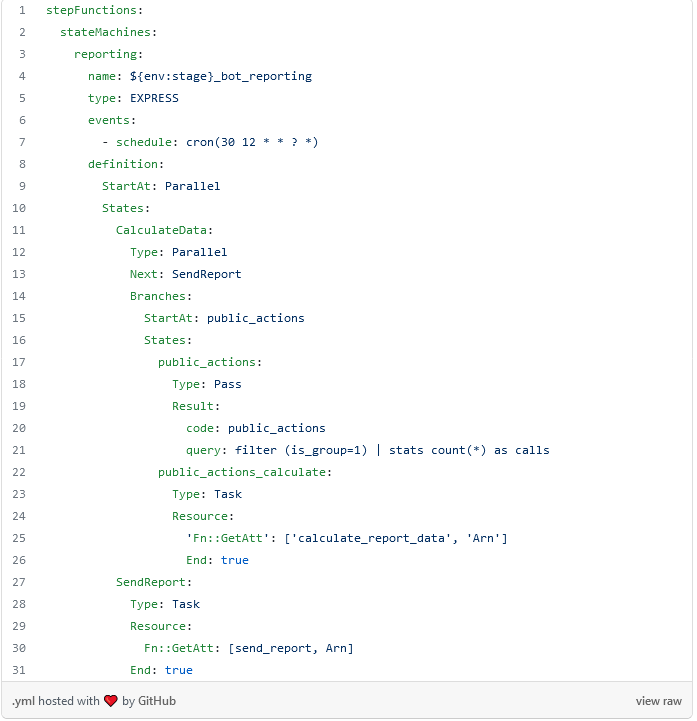Click line number 31 at bottom
This screenshot has width=697, height=721.
21,670
